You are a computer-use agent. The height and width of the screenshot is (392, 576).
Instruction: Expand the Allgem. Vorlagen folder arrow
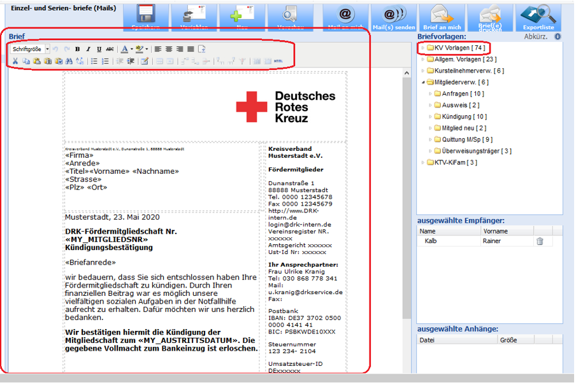point(423,59)
